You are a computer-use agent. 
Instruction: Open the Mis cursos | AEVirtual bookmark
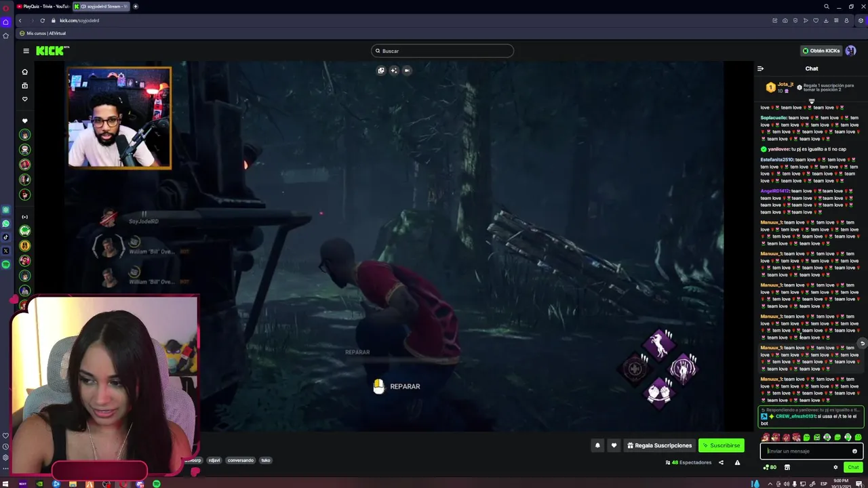click(x=43, y=33)
